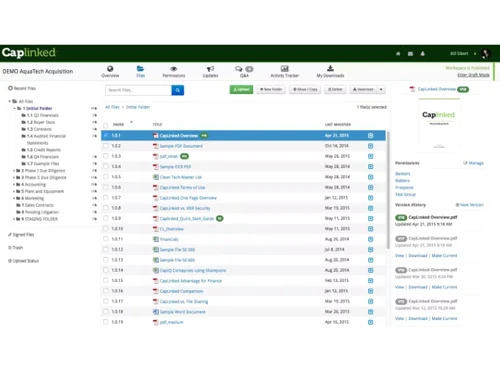The image size is (500, 375).
Task: Click the version badge next to CapLinked_Quick_Start_Guide
Action: point(219,218)
